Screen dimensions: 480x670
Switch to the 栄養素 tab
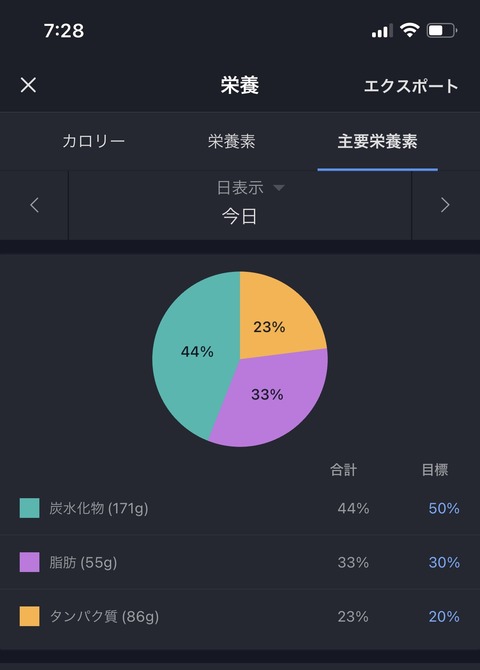(231, 141)
